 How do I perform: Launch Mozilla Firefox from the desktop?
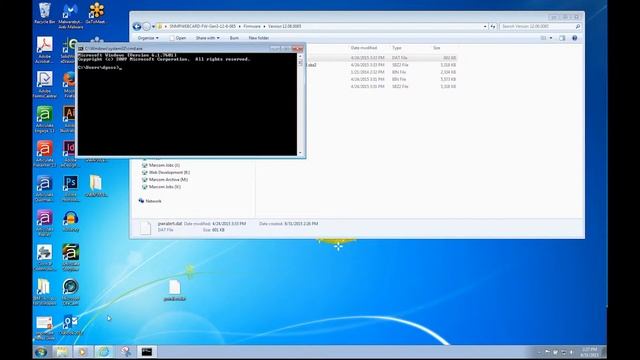69,84
